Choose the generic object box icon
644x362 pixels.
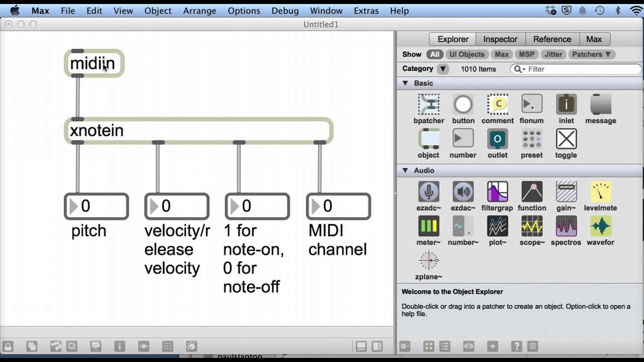429,139
